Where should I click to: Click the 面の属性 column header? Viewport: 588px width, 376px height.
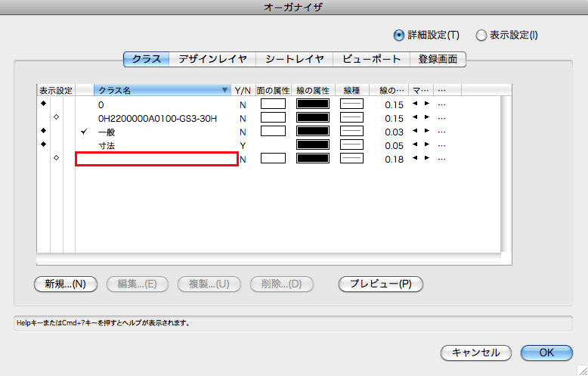coord(273,90)
